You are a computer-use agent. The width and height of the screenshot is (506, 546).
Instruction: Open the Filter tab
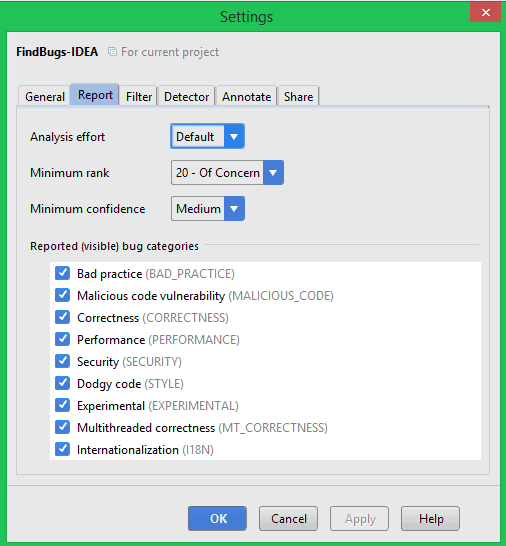click(x=139, y=96)
